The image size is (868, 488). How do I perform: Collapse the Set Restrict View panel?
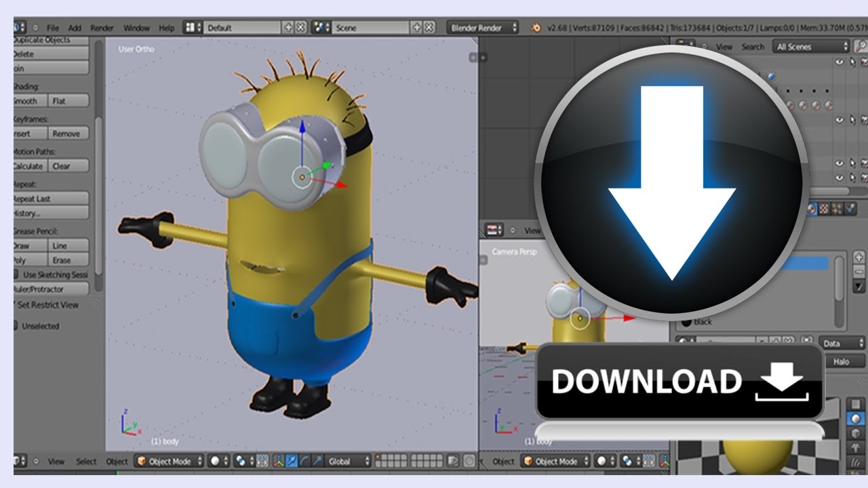pos(15,305)
